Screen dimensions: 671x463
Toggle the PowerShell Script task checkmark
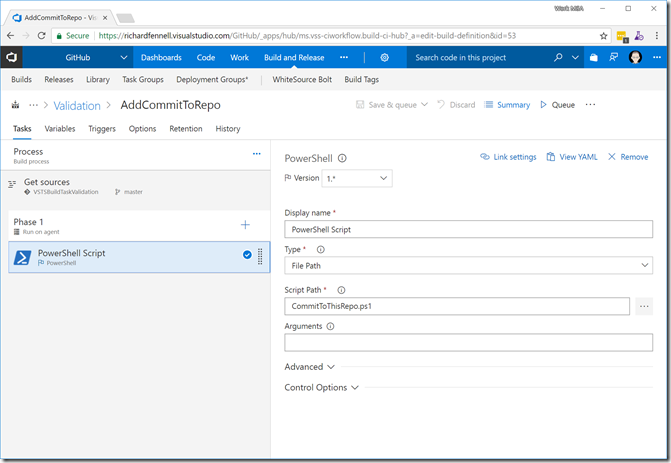pos(247,255)
